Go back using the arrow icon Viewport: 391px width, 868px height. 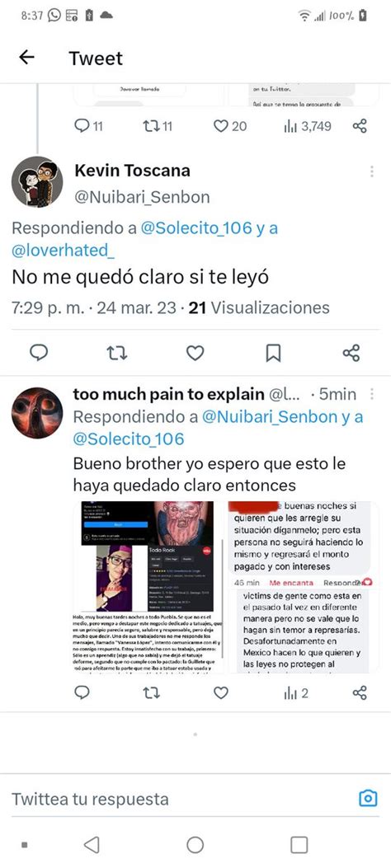pos(26,57)
